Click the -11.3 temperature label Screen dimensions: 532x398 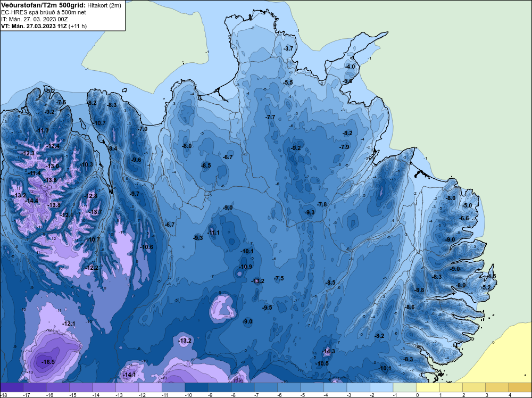(x=43, y=131)
